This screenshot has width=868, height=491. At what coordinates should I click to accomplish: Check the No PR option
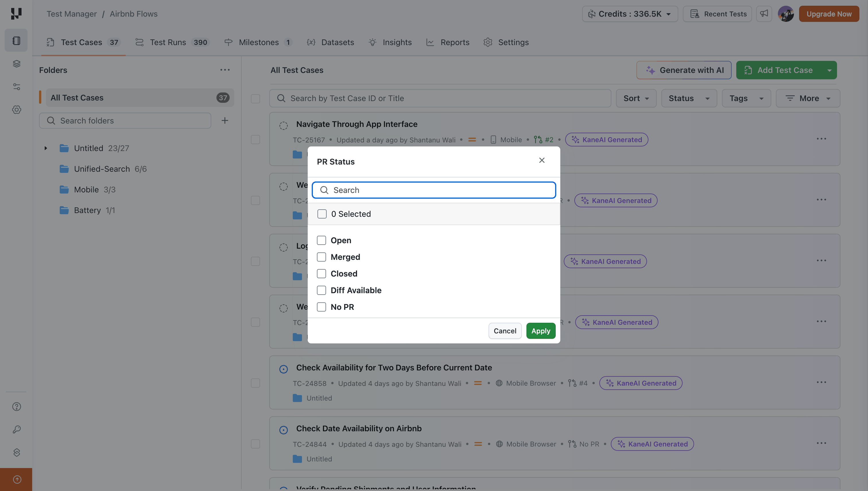[321, 307]
